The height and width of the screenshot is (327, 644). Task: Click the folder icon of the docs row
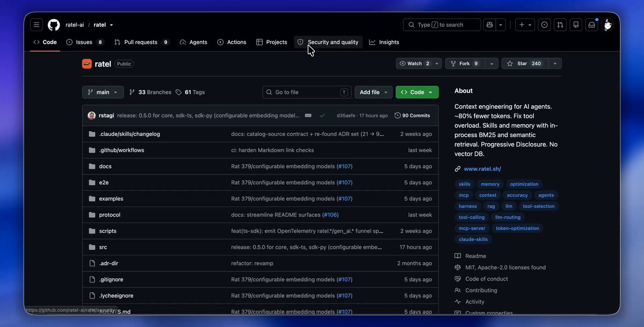point(92,166)
